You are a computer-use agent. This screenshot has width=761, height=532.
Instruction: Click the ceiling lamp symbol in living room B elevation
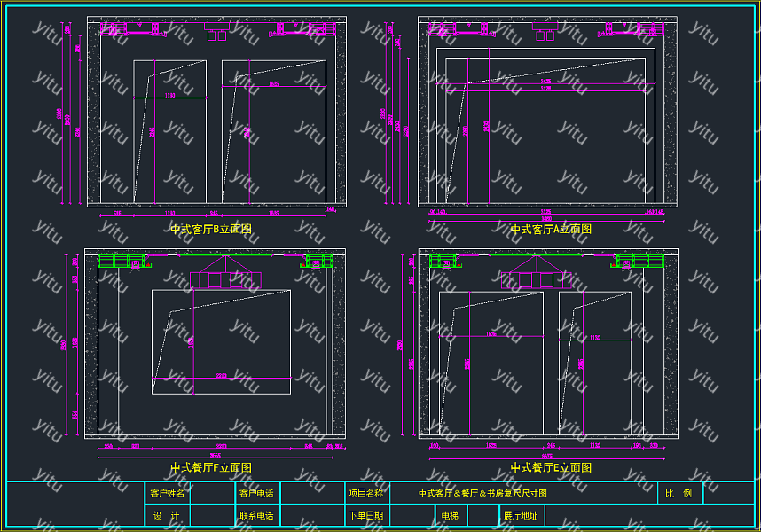click(x=216, y=32)
